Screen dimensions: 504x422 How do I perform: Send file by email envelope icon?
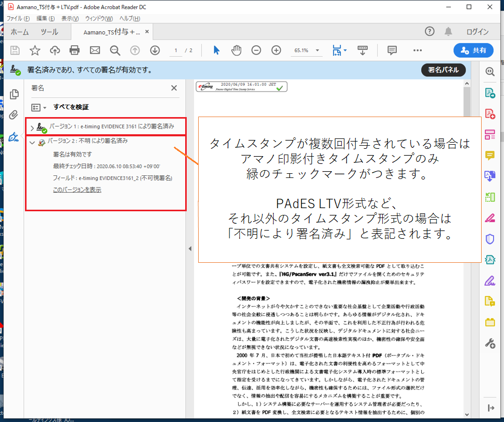(95, 50)
